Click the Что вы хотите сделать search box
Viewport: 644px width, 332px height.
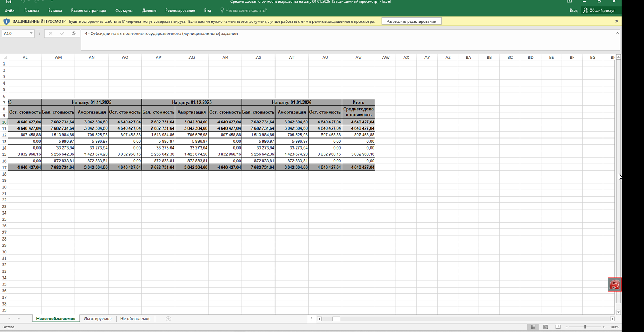coord(244,10)
